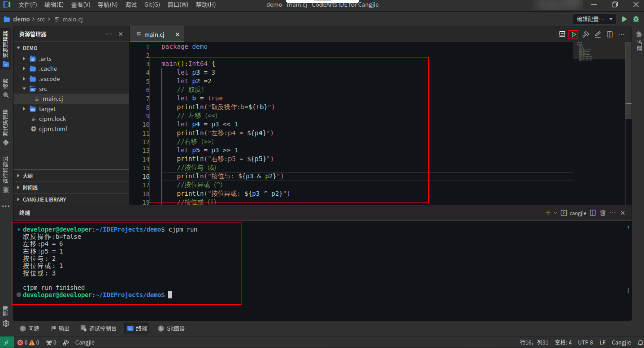Switch to the 终端 panel tab

(x=137, y=328)
